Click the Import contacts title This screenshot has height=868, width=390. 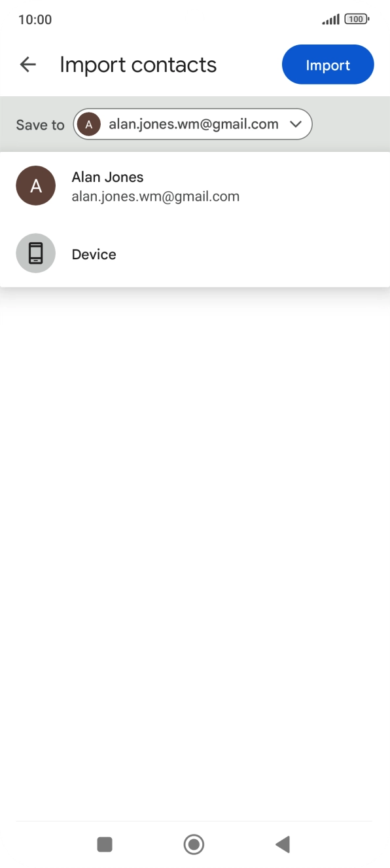[x=138, y=65]
